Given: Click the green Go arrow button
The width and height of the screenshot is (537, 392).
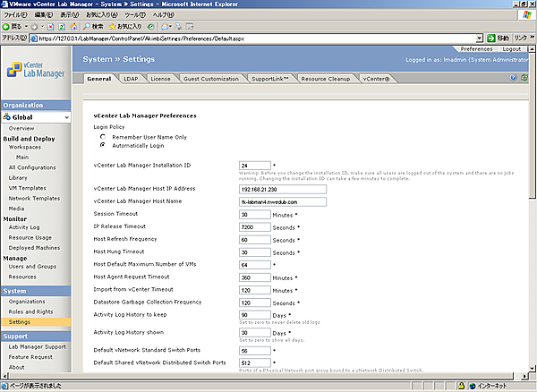Looking at the screenshot, I should point(491,38).
